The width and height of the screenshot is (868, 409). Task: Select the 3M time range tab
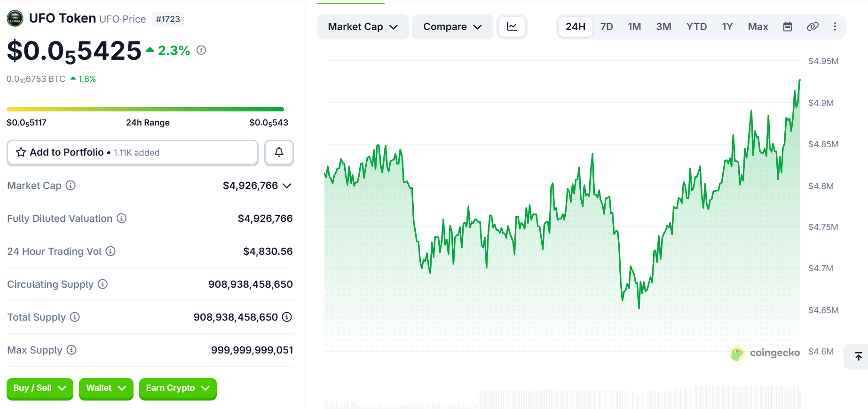663,27
